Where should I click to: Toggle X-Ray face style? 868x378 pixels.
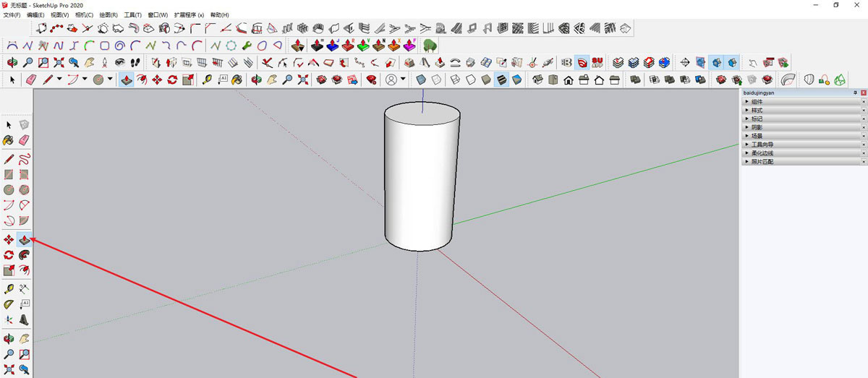(x=421, y=80)
